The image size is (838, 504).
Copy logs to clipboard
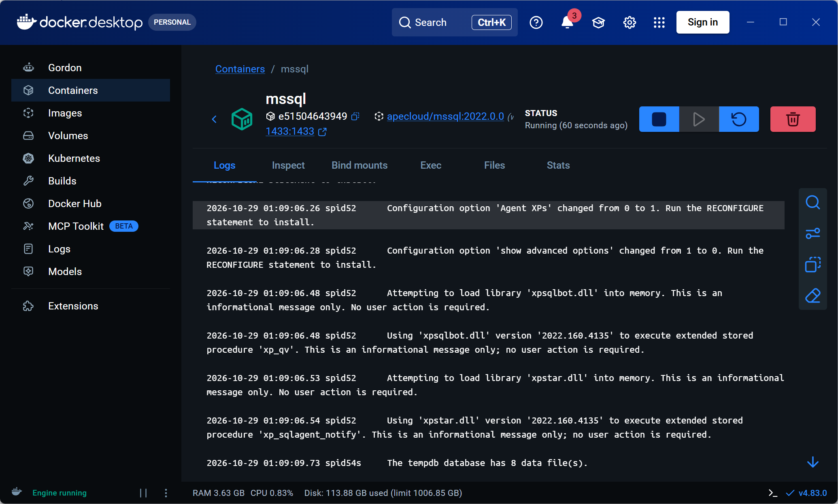click(x=812, y=265)
